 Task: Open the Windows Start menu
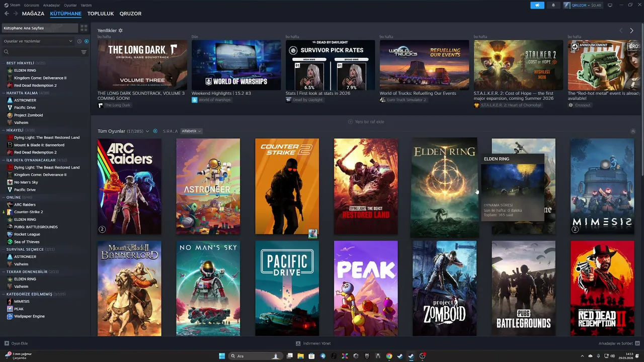(x=222, y=356)
